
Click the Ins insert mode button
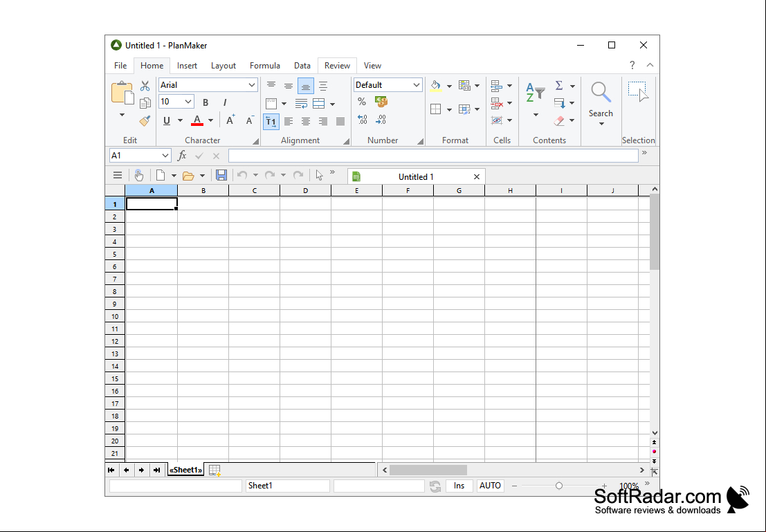(x=459, y=486)
